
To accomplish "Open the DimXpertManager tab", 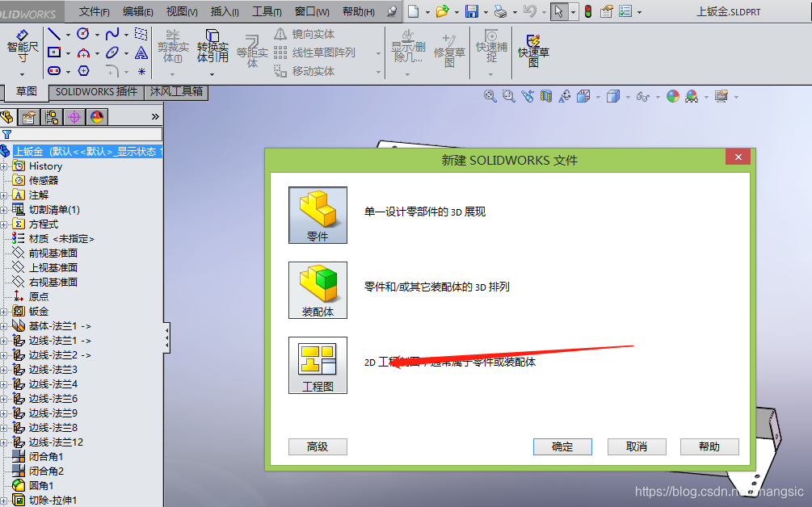I will (x=74, y=117).
